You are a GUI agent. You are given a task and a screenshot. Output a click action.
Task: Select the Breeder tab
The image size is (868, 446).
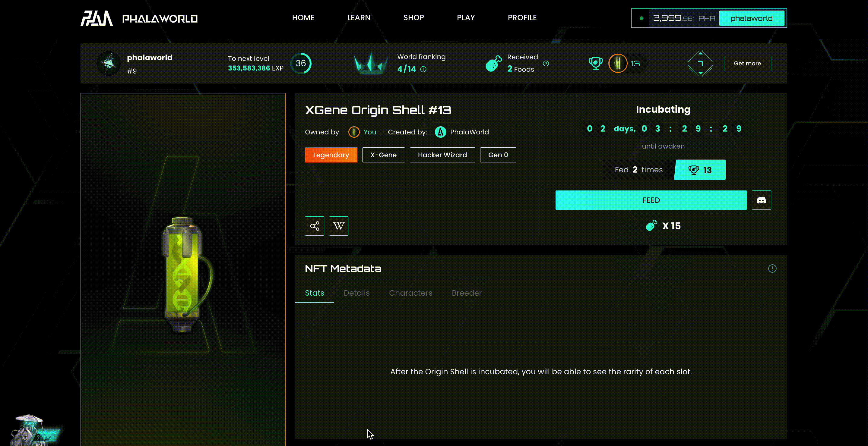466,293
